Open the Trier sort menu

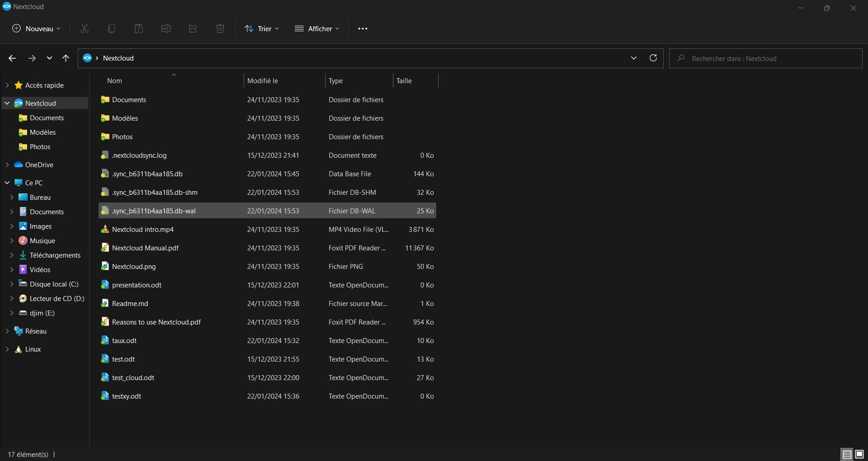pyautogui.click(x=262, y=28)
